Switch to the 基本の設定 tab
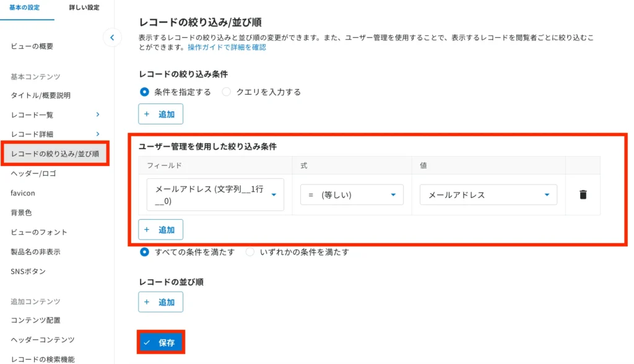634x364 pixels. [24, 7]
